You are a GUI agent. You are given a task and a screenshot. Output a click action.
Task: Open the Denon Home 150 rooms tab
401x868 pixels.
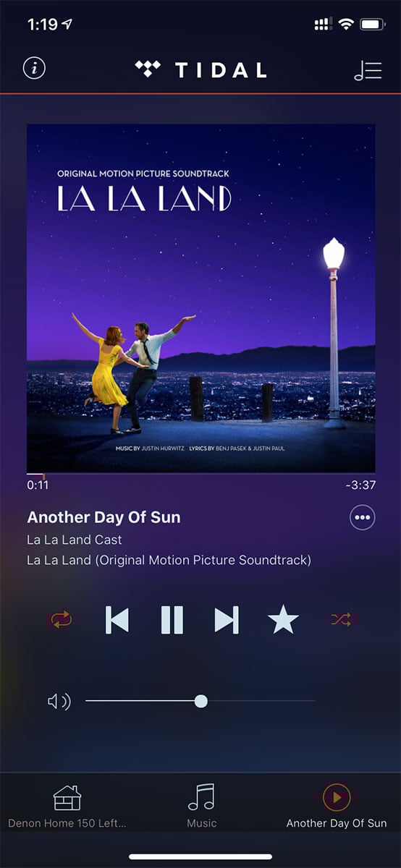(x=67, y=807)
